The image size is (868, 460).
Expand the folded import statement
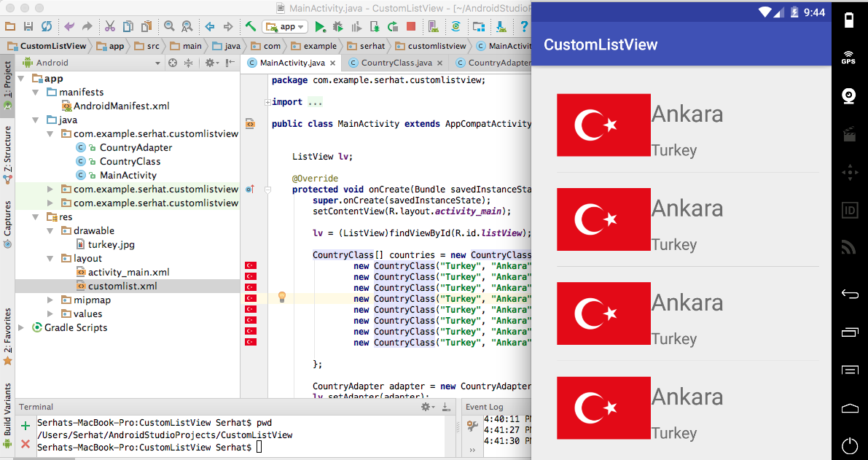tap(268, 102)
